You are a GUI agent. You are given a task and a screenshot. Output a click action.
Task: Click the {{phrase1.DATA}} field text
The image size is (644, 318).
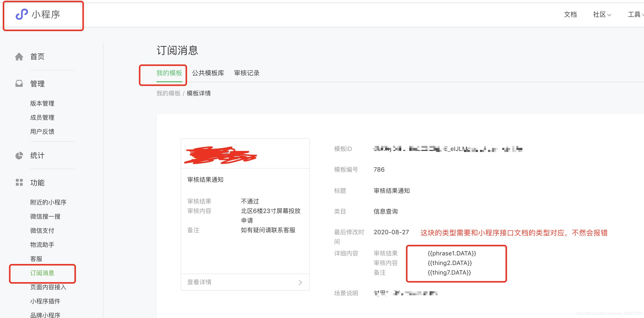click(452, 253)
